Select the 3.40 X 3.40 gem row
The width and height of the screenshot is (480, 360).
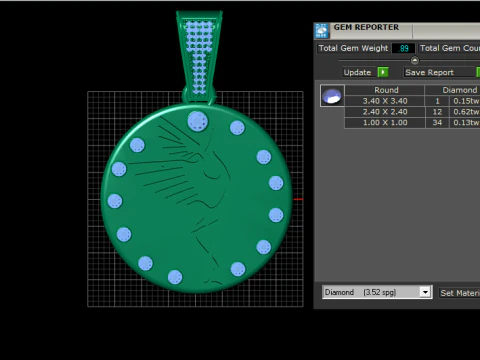click(412, 101)
